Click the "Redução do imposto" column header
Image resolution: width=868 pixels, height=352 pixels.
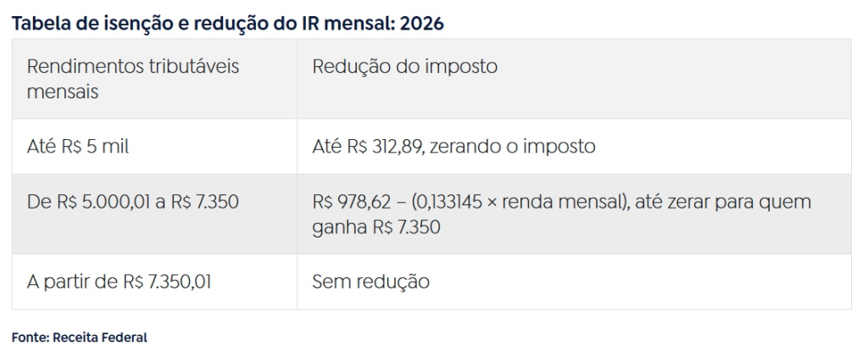pos(404,66)
